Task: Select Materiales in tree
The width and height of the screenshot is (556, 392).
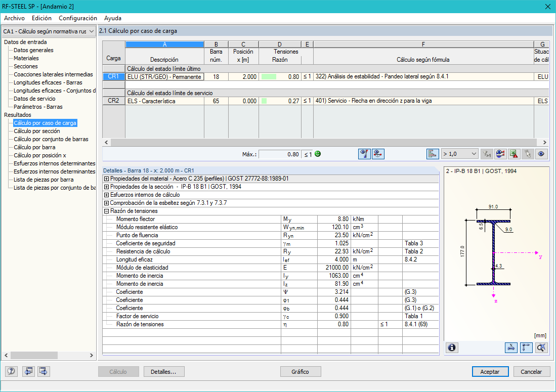Action: click(26, 58)
